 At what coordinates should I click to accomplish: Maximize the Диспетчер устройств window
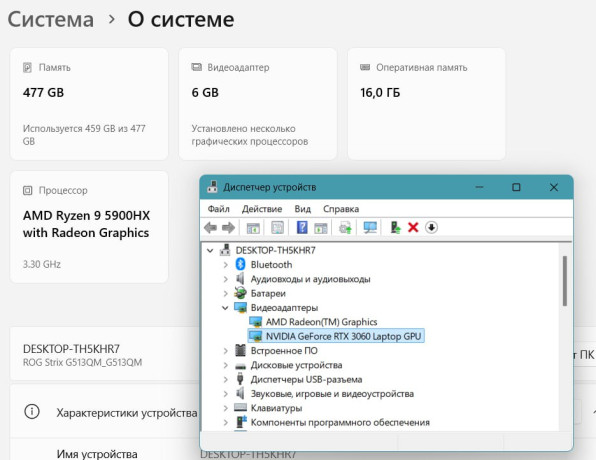click(516, 187)
